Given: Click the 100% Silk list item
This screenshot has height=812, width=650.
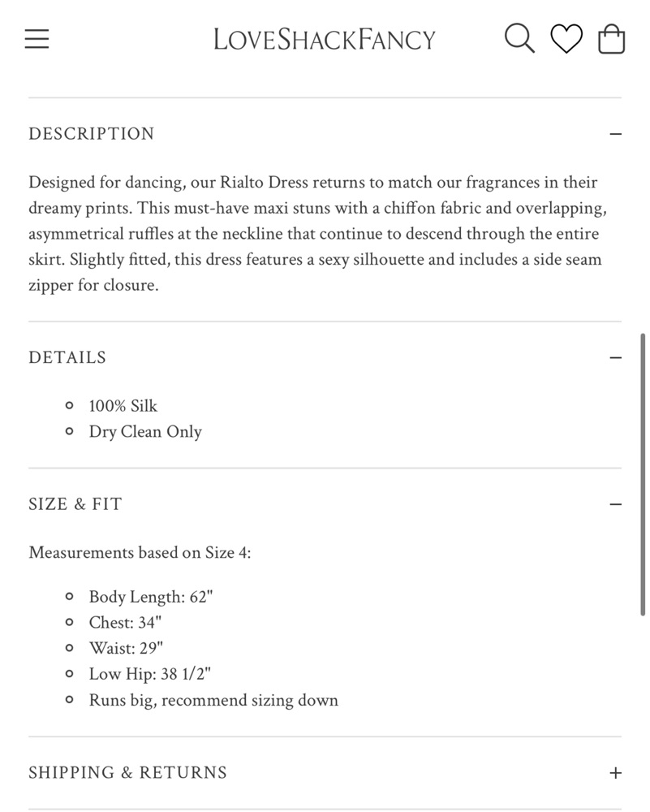Looking at the screenshot, I should pos(123,405).
